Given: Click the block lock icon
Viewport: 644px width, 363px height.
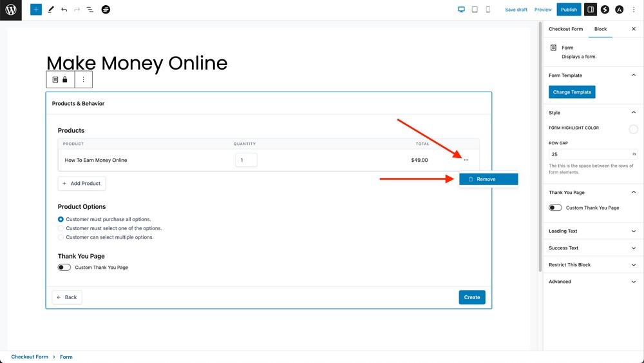Looking at the screenshot, I should point(65,79).
